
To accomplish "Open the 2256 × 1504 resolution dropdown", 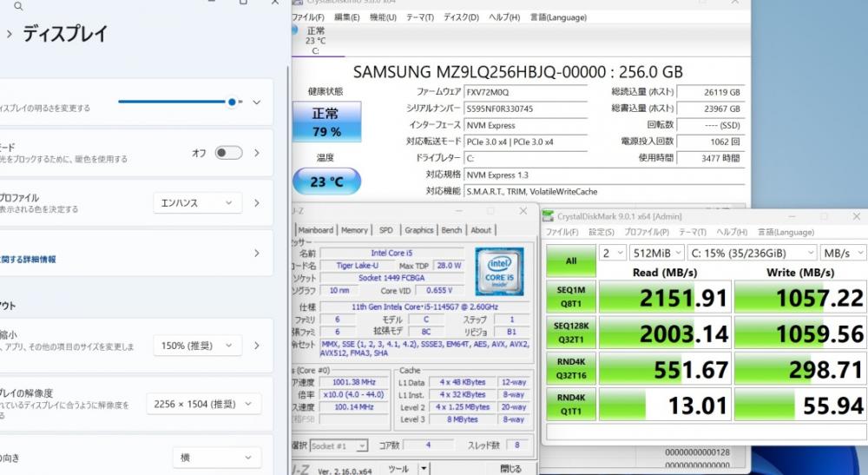I will [204, 404].
